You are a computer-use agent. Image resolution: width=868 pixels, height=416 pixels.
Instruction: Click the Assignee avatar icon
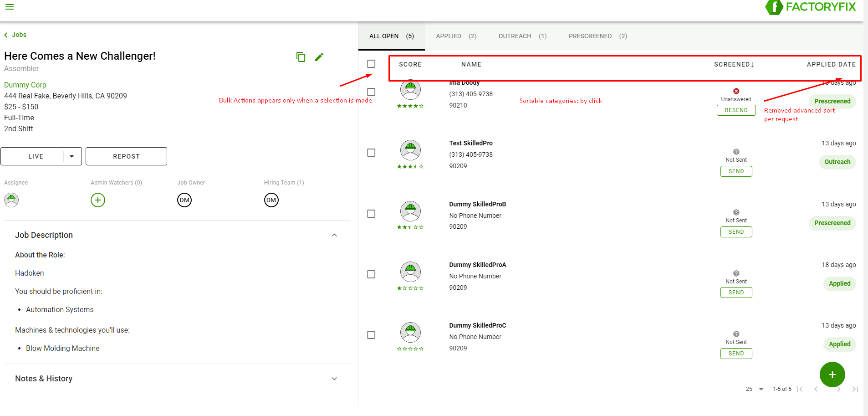pyautogui.click(x=11, y=200)
